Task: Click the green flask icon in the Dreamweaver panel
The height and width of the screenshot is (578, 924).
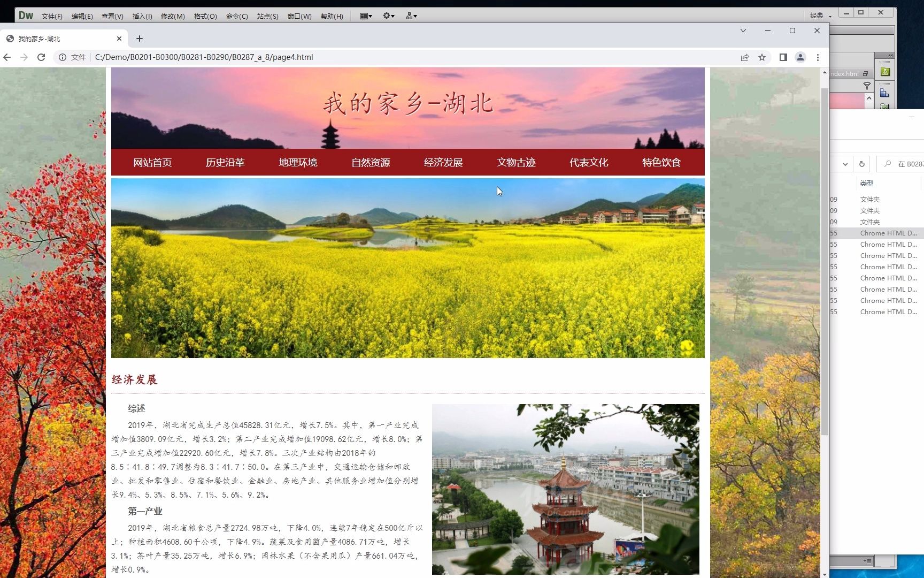Action: (x=885, y=72)
